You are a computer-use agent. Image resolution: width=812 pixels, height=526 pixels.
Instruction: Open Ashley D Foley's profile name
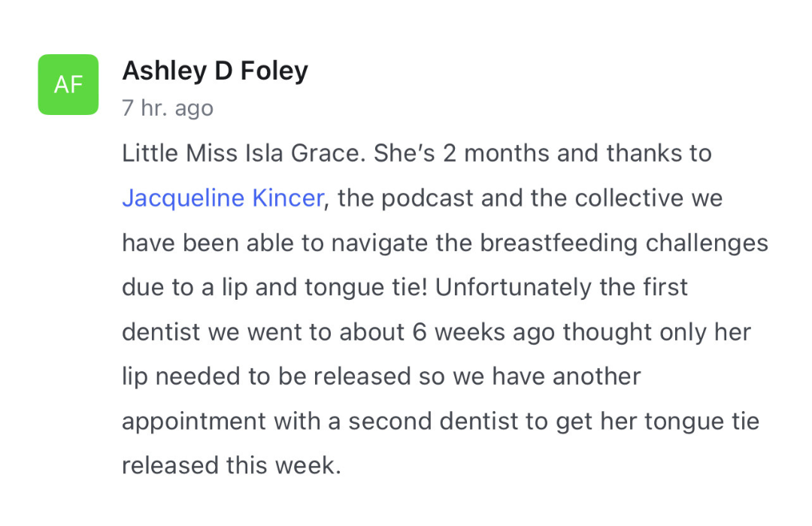[215, 71]
